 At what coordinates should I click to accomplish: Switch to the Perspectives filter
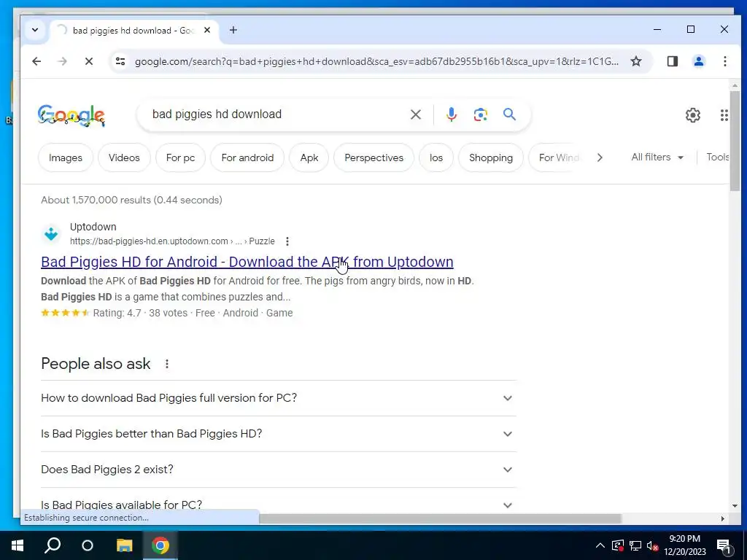[374, 157]
